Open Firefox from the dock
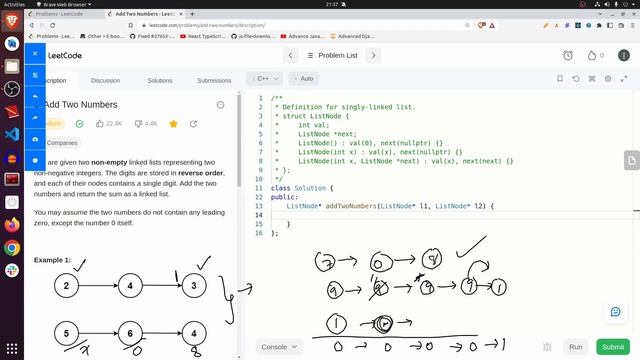The image size is (640, 360). 12,225
